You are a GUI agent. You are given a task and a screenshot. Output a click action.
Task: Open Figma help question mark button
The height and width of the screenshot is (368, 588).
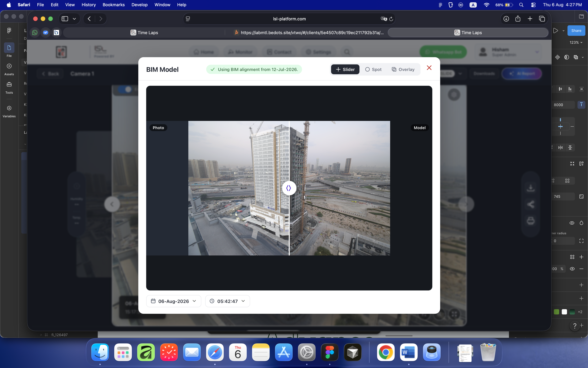575,326
